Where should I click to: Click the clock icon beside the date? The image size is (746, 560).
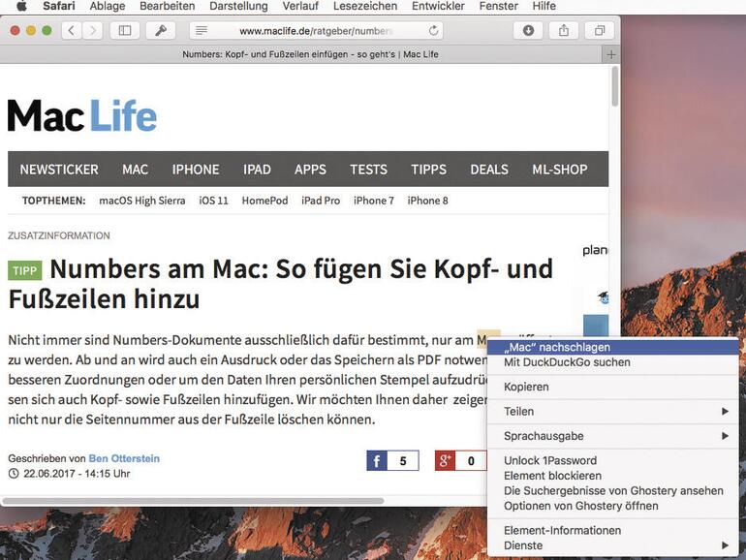click(x=14, y=474)
